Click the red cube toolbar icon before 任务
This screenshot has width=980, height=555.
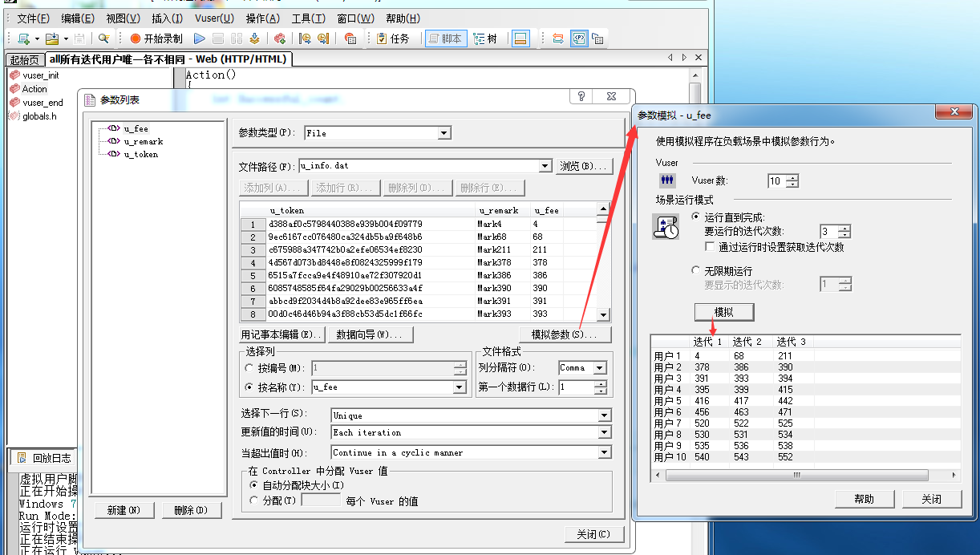tap(350, 38)
